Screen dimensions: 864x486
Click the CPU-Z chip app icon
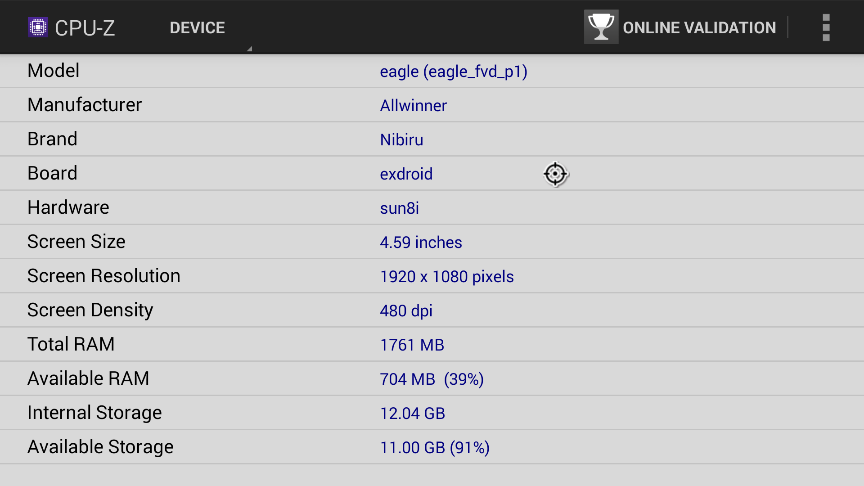[x=38, y=27]
